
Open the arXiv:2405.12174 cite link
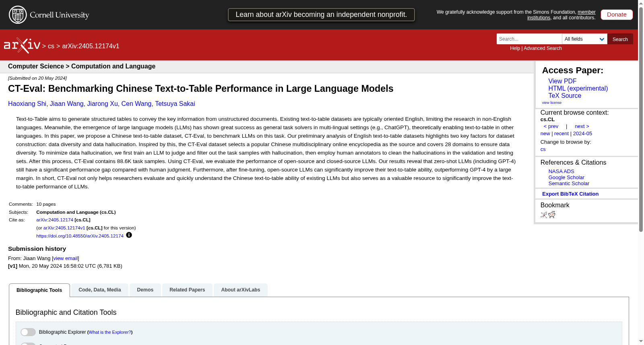click(55, 220)
